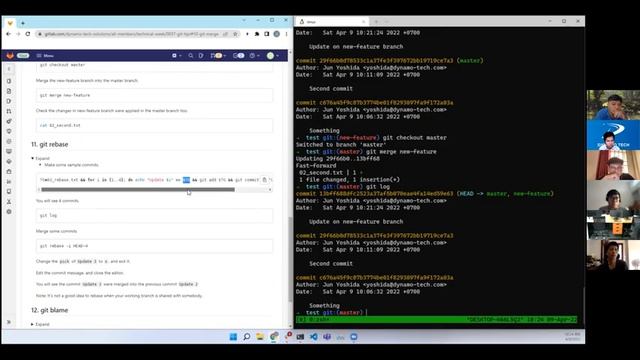Open Repository in GitLab sidebar
Viewport: 640px width, 360px height.
click(9, 91)
